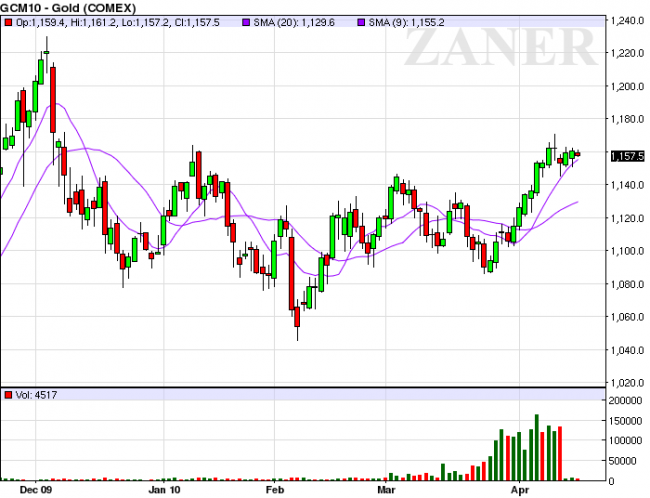
Task: Click the 1,180.0 price axis label
Action: [627, 119]
